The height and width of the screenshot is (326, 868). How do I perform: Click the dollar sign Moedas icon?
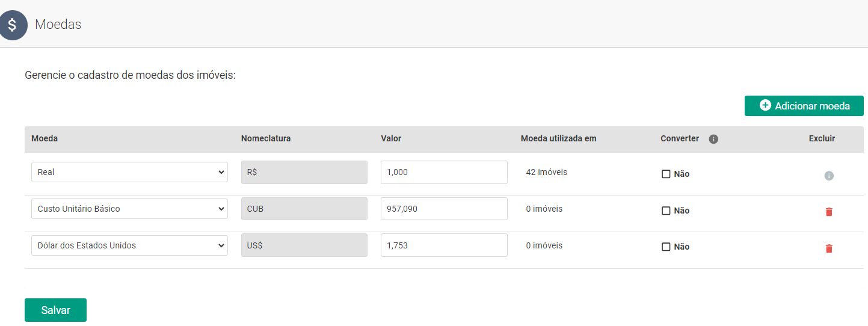[12, 25]
